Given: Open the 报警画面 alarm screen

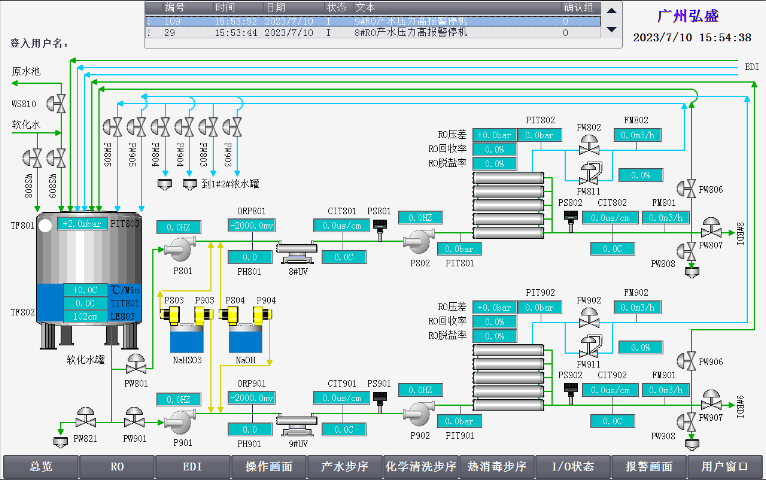Looking at the screenshot, I should [649, 467].
